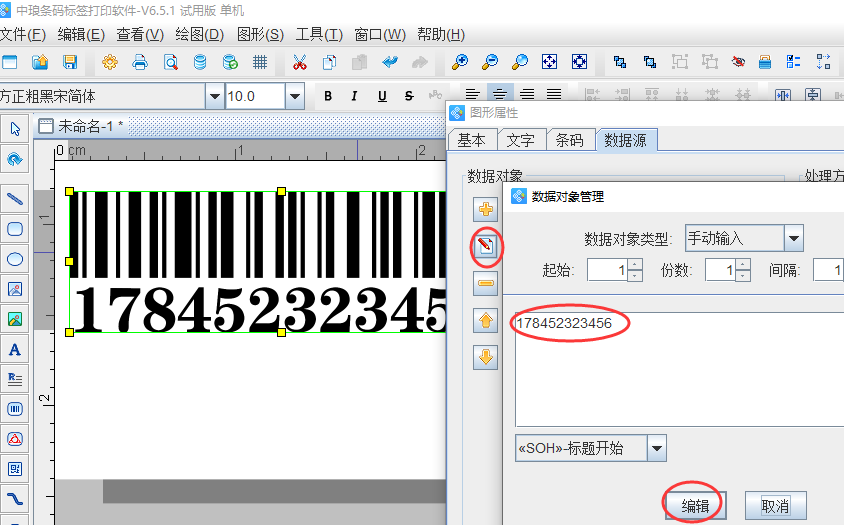Add data object with plus button
844x525 pixels.
click(486, 209)
